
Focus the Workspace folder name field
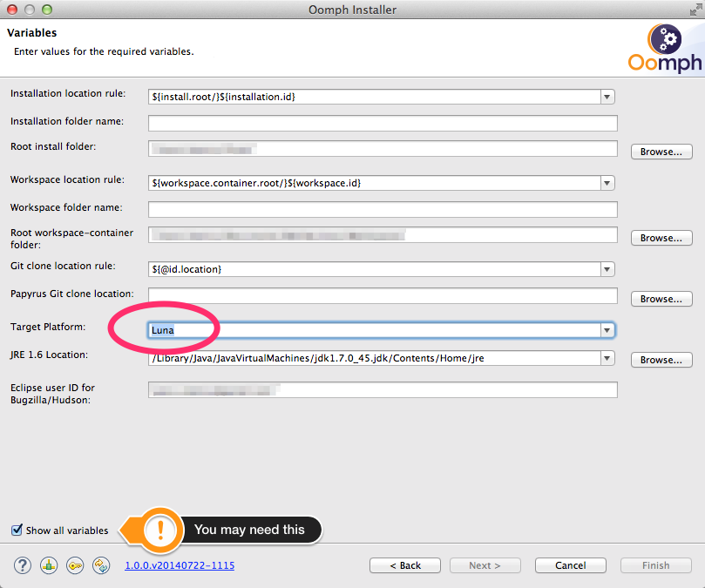383,209
